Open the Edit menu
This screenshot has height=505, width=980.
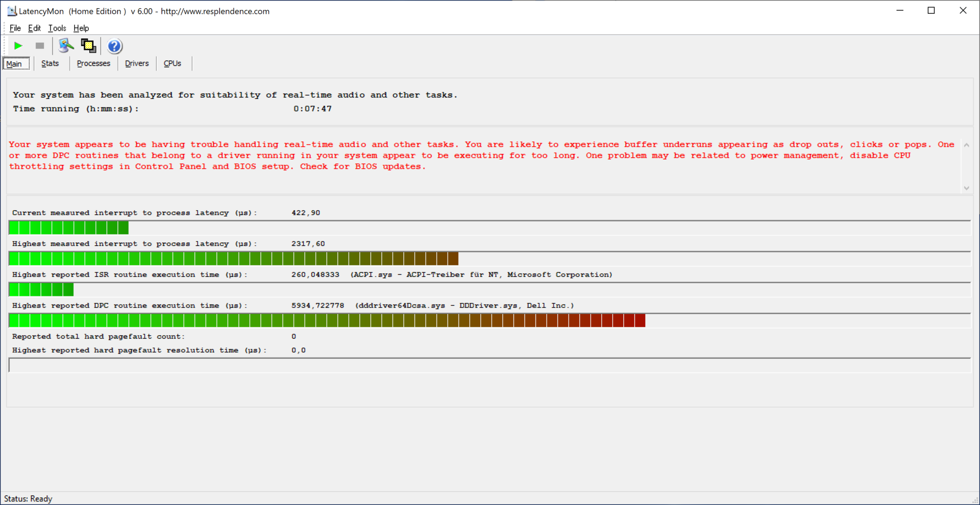[x=34, y=28]
